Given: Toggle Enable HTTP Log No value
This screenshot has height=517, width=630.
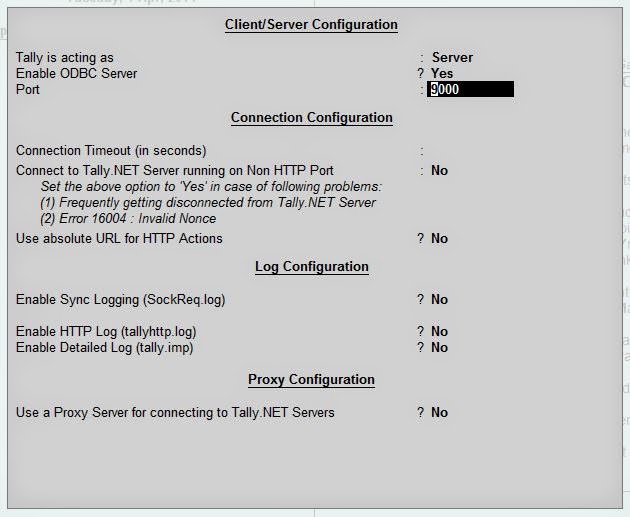Looking at the screenshot, I should point(439,331).
